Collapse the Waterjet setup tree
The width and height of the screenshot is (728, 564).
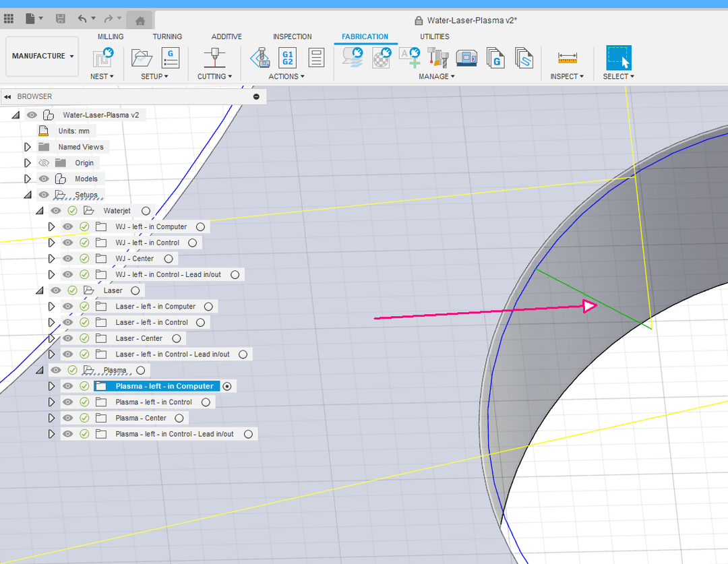click(x=40, y=211)
